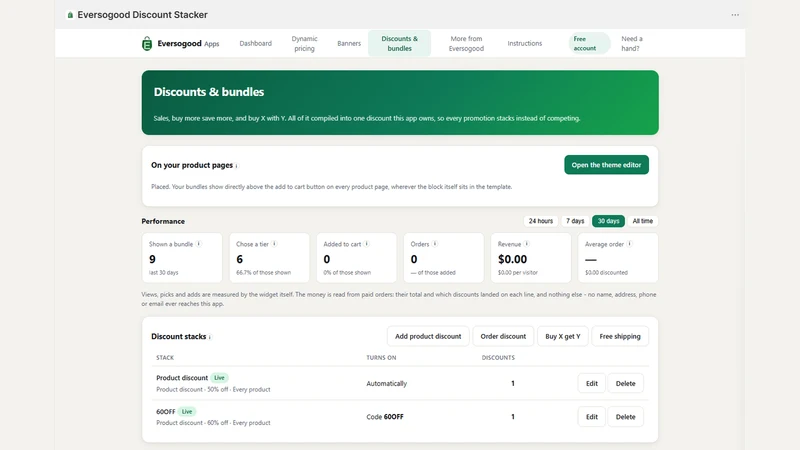800x450 pixels.
Task: Click the 'Code 60OFF' cell
Action: click(x=385, y=417)
